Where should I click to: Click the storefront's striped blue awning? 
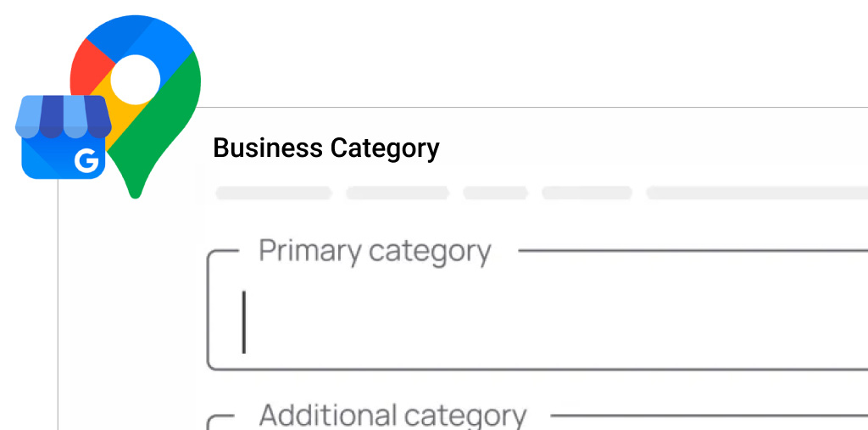tap(64, 116)
